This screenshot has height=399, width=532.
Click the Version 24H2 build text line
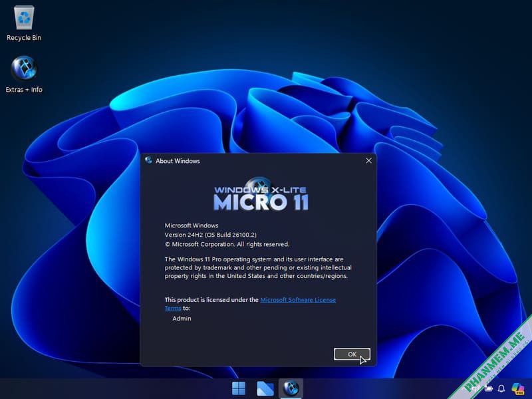click(x=210, y=235)
